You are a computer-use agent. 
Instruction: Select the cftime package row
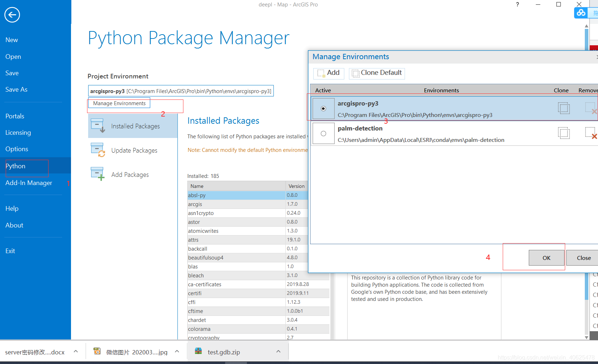point(259,311)
